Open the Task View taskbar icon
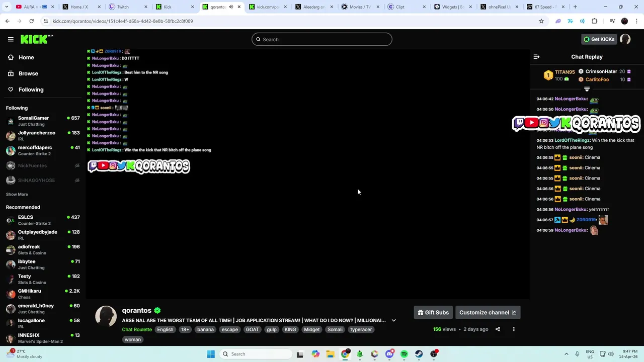644x362 pixels. coord(300,354)
